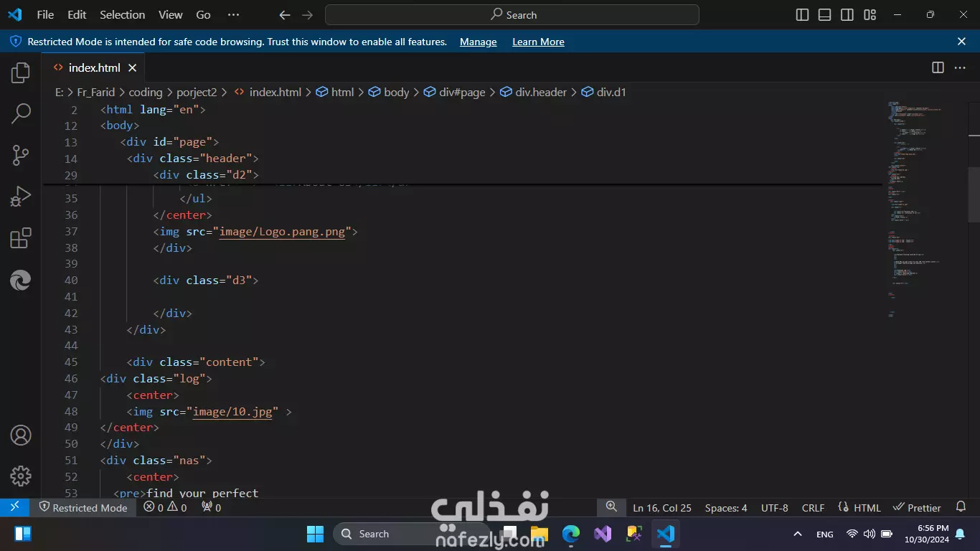Expand the porject2 breadcrumb
The width and height of the screenshot is (980, 551).
(197, 92)
